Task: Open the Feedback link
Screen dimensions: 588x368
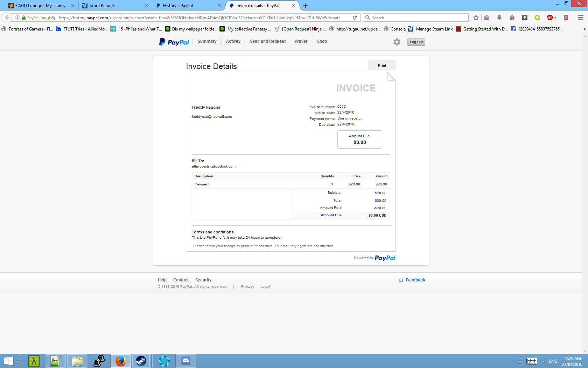Action: [x=415, y=280]
